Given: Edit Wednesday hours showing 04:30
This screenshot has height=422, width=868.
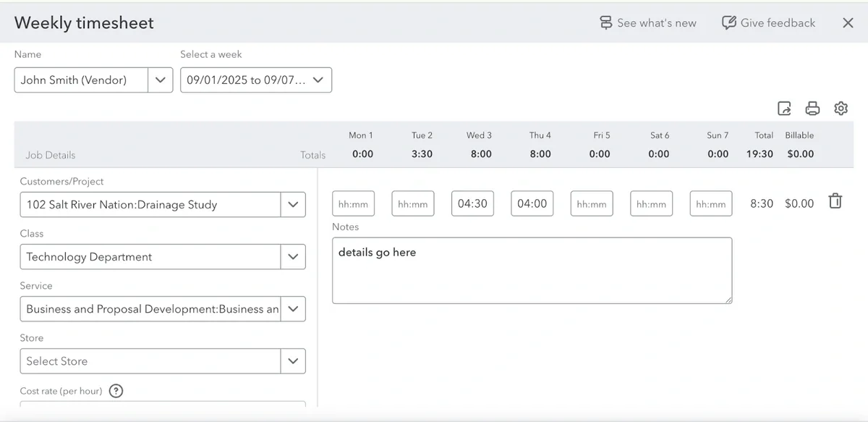Looking at the screenshot, I should coord(472,204).
